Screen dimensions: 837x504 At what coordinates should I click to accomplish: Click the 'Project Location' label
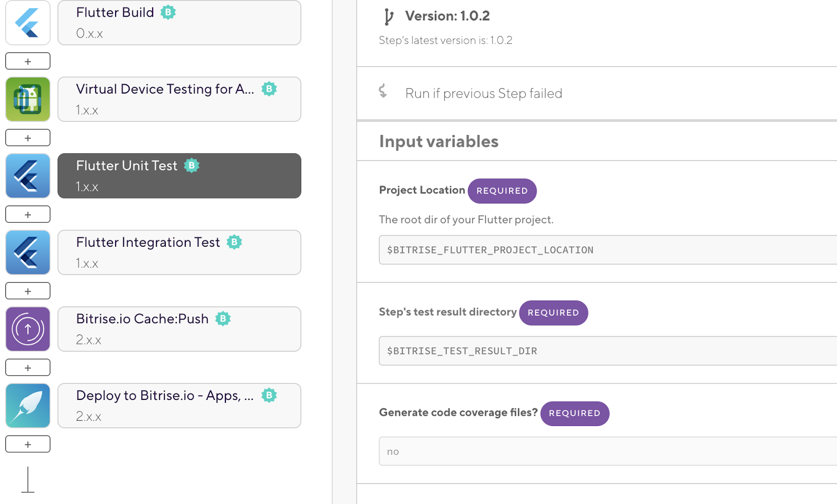click(x=422, y=190)
